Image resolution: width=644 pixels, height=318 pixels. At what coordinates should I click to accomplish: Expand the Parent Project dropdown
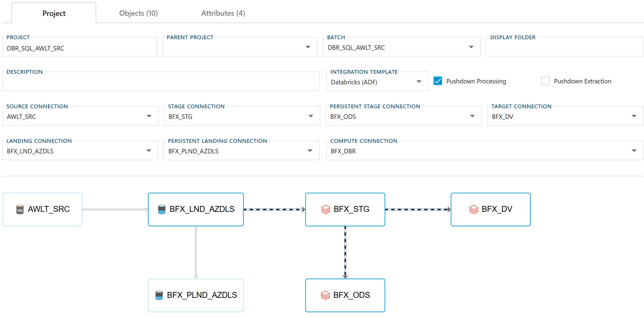pyautogui.click(x=308, y=47)
